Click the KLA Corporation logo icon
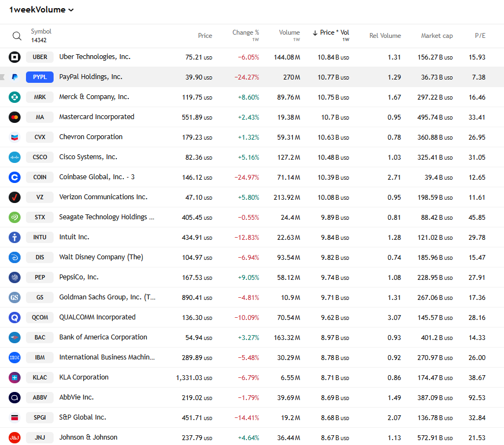Image resolution: width=504 pixels, height=445 pixels. [15, 377]
